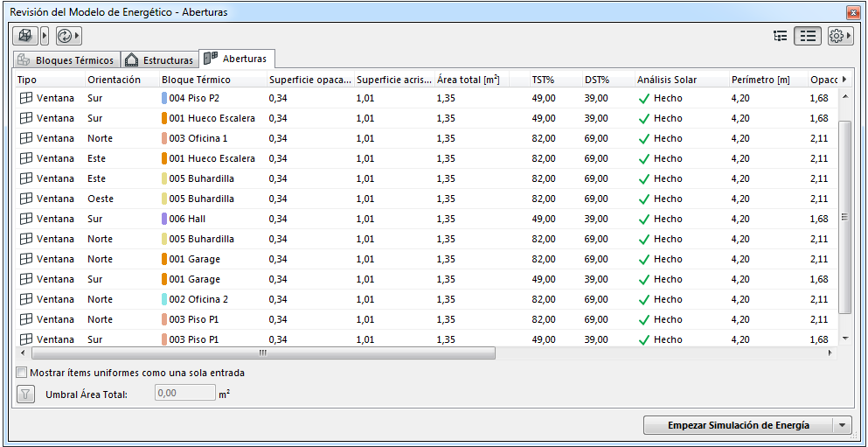
Task: Click salmon swatch of 003 Oficina 1
Action: pos(164,138)
